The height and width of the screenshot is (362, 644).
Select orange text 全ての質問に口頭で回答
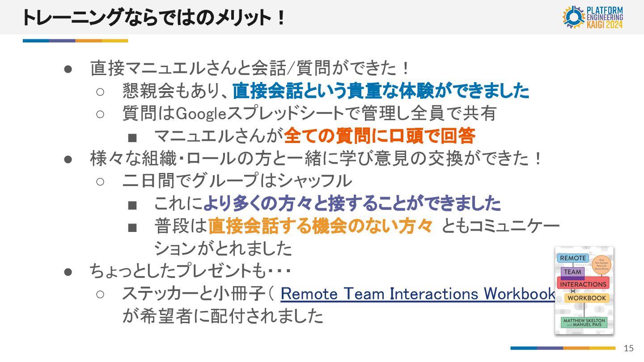click(x=379, y=136)
